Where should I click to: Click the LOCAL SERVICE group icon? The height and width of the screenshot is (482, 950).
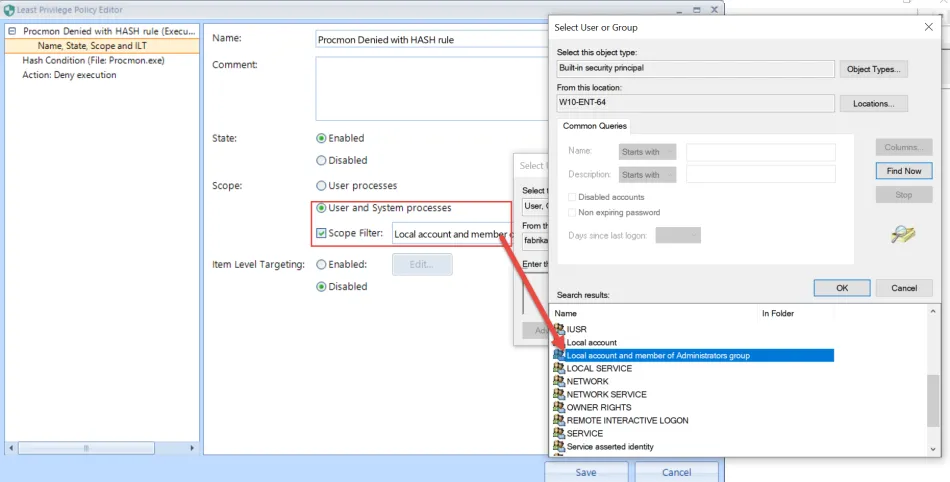559,368
